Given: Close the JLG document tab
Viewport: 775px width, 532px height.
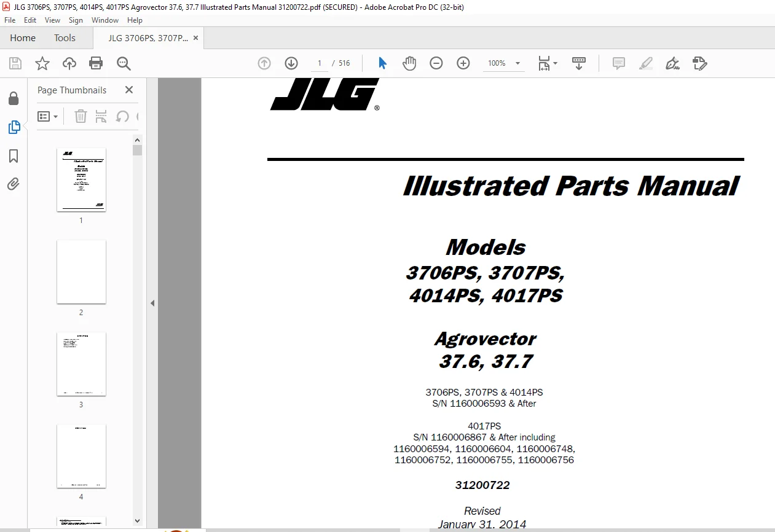Looking at the screenshot, I should (195, 38).
